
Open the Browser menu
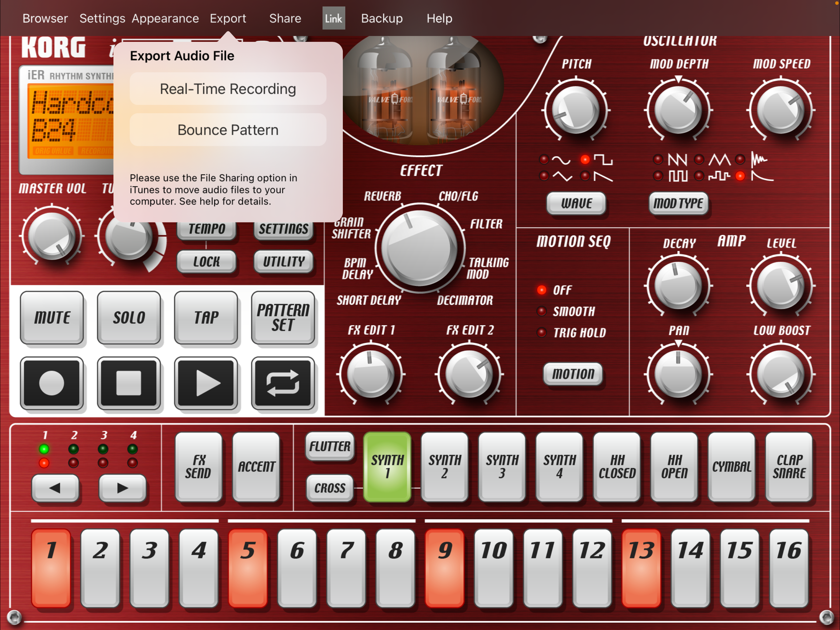tap(45, 18)
